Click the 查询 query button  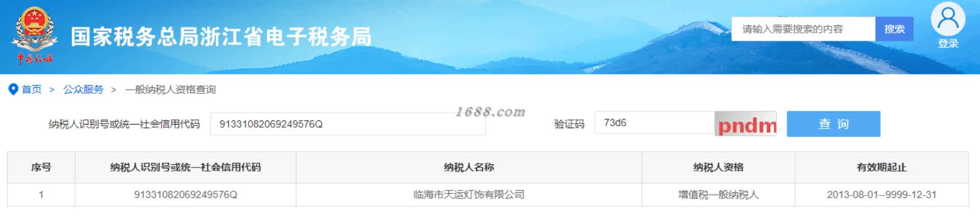coord(834,124)
